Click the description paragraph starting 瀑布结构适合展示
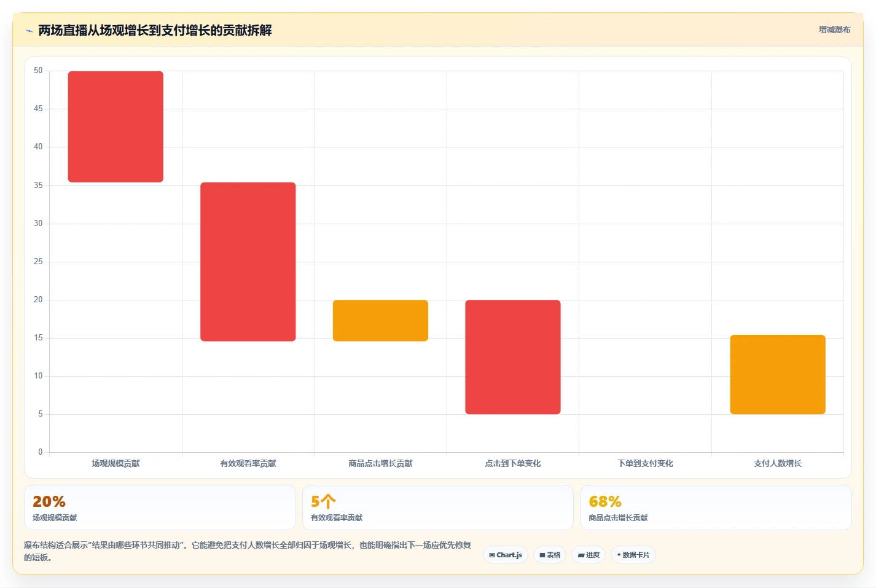The height and width of the screenshot is (588, 876). (x=248, y=551)
